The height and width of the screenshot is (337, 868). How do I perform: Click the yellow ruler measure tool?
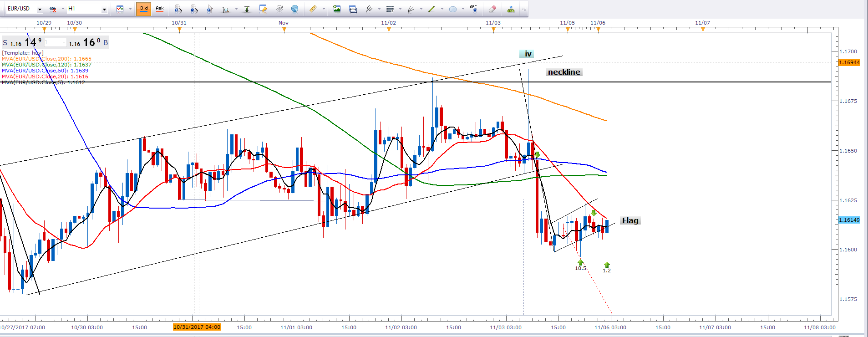pyautogui.click(x=313, y=9)
